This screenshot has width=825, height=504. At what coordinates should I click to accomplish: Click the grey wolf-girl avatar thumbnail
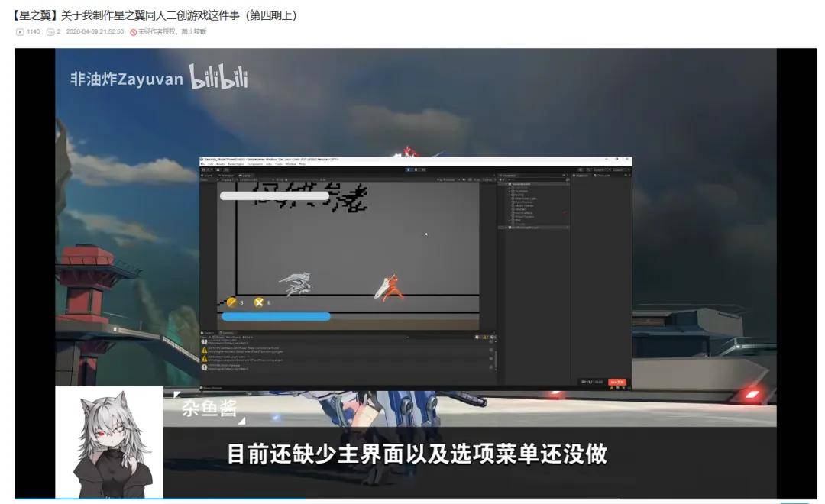click(x=109, y=443)
